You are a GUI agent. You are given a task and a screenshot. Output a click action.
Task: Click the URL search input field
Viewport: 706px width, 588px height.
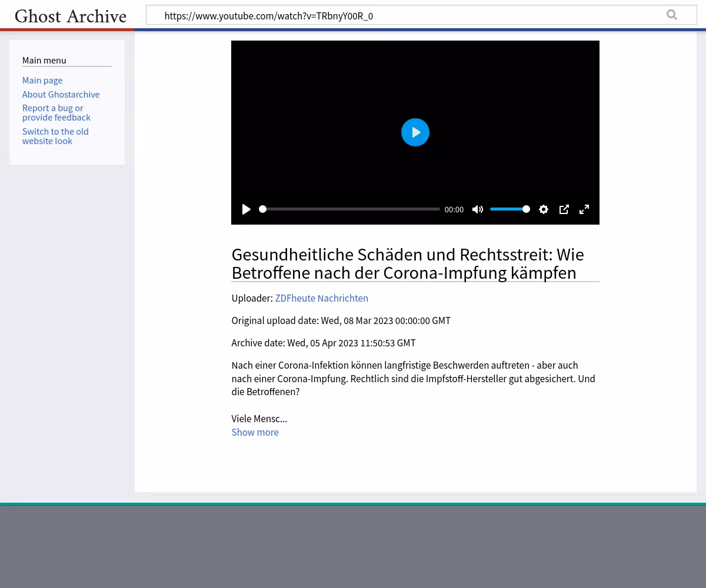point(421,15)
